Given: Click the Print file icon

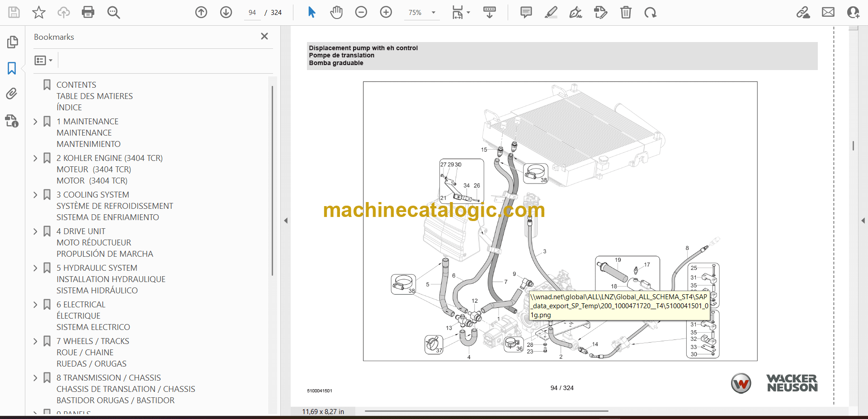Looking at the screenshot, I should click(x=88, y=12).
